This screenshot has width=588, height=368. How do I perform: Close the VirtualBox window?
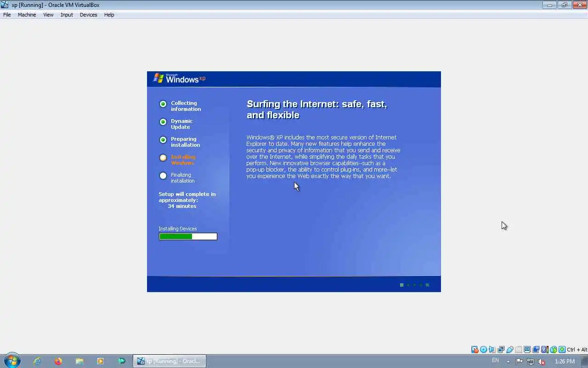[x=579, y=5]
